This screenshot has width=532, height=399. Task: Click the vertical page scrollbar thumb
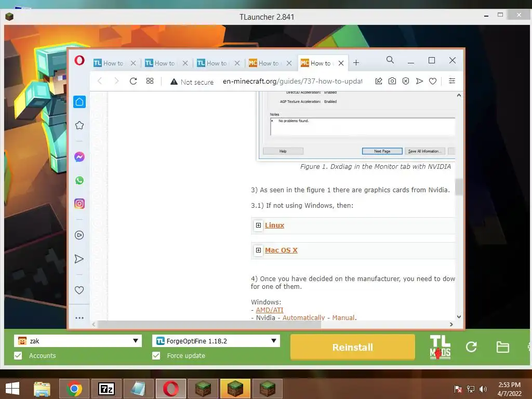pyautogui.click(x=459, y=187)
